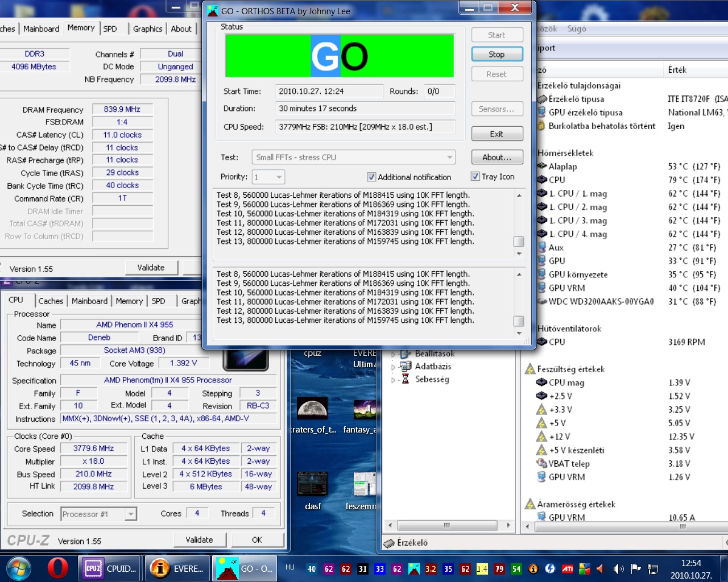
Task: Switch to the EVEREST taskbar button
Action: coord(177,568)
